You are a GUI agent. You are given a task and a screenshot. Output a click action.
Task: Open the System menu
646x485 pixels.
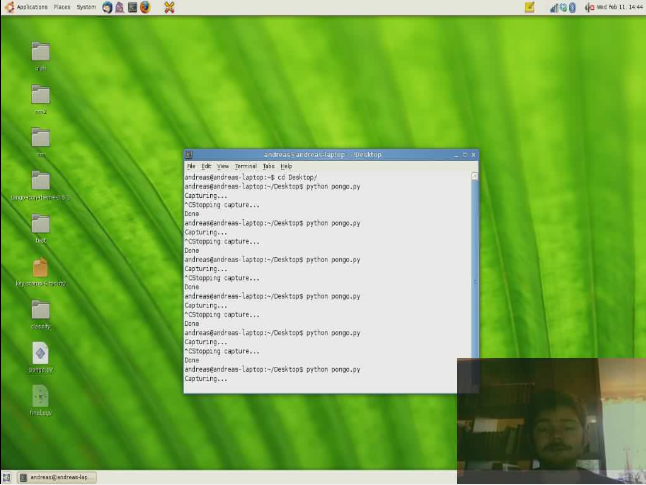(86, 7)
